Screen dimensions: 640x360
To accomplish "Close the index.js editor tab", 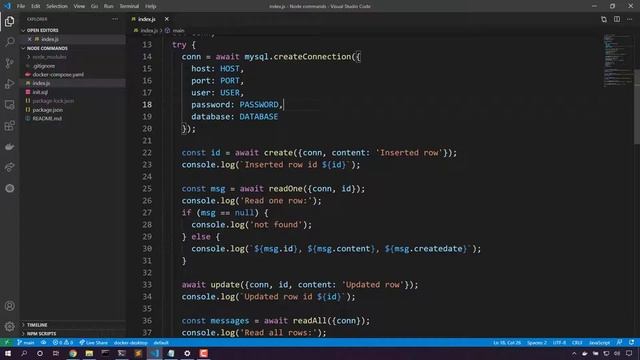I will (x=167, y=19).
